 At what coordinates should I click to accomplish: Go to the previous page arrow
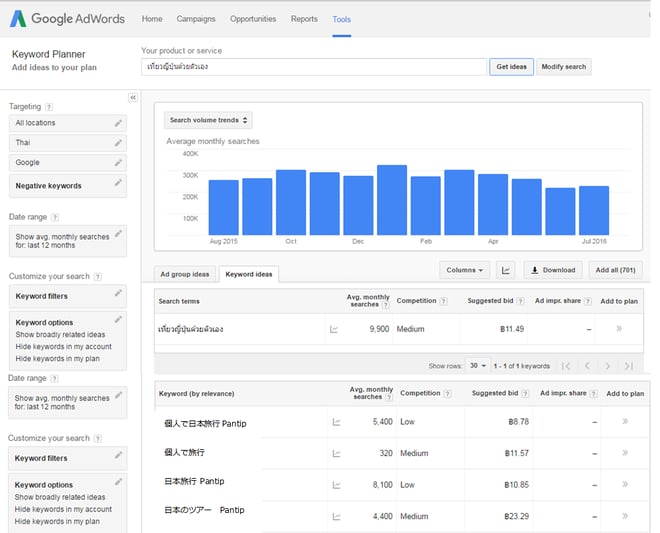pos(587,366)
